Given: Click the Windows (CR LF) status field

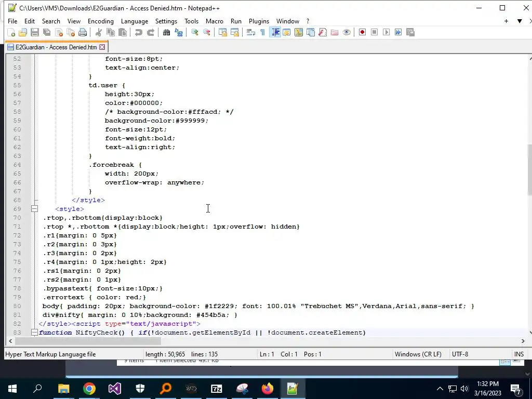Looking at the screenshot, I should pos(418,354).
